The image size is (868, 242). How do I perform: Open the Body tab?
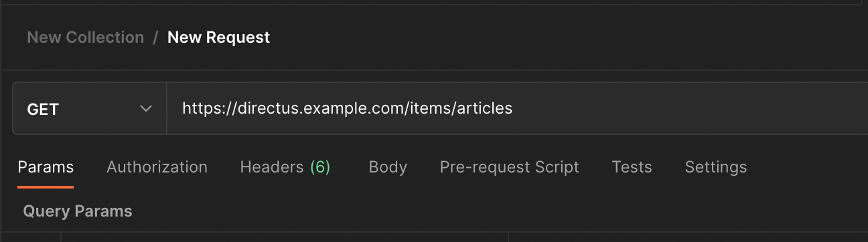388,167
